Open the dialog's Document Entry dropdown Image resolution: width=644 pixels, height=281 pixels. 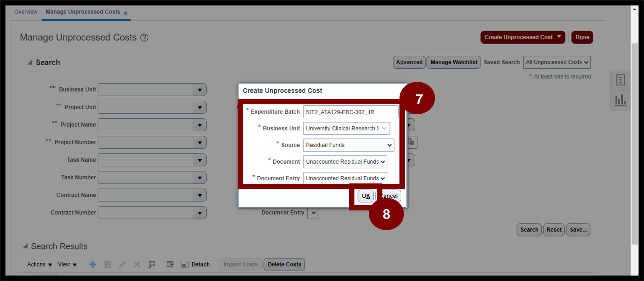[345, 178]
